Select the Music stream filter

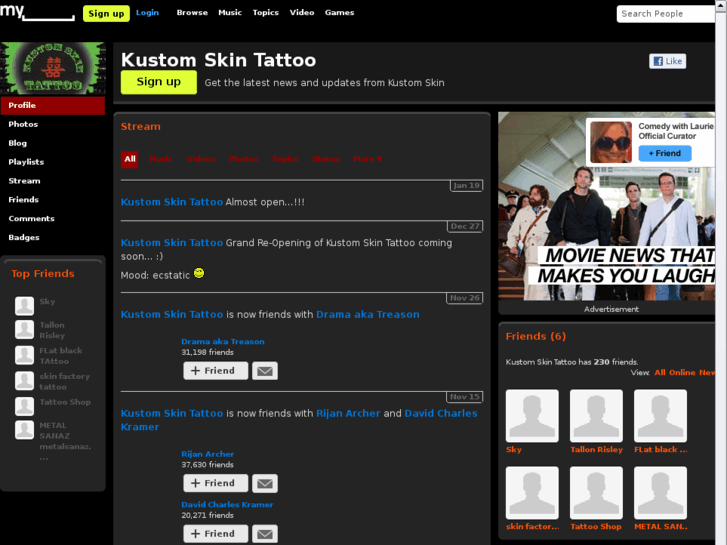pyautogui.click(x=160, y=159)
